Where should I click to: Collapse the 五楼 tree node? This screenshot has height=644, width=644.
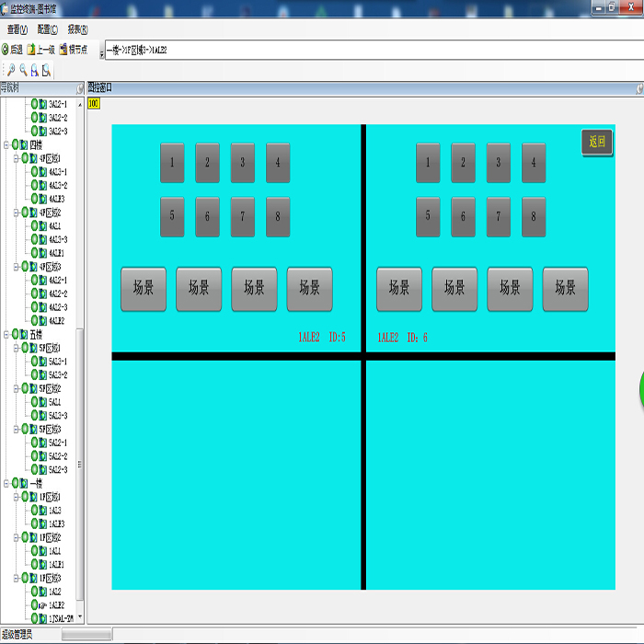click(6, 335)
